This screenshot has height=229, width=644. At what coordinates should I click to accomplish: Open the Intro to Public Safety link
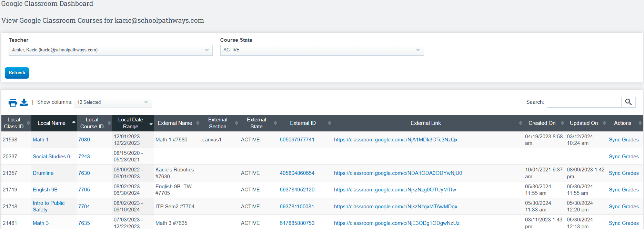click(x=49, y=206)
